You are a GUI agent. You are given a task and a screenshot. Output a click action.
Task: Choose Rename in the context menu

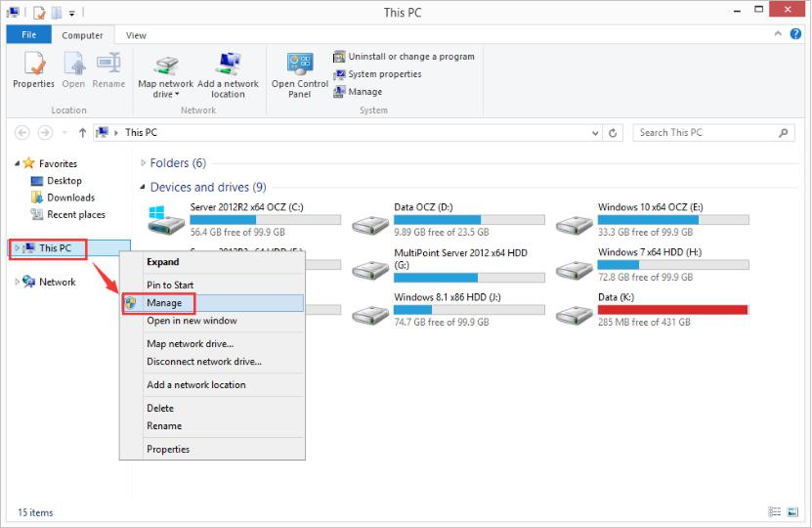(x=212, y=426)
